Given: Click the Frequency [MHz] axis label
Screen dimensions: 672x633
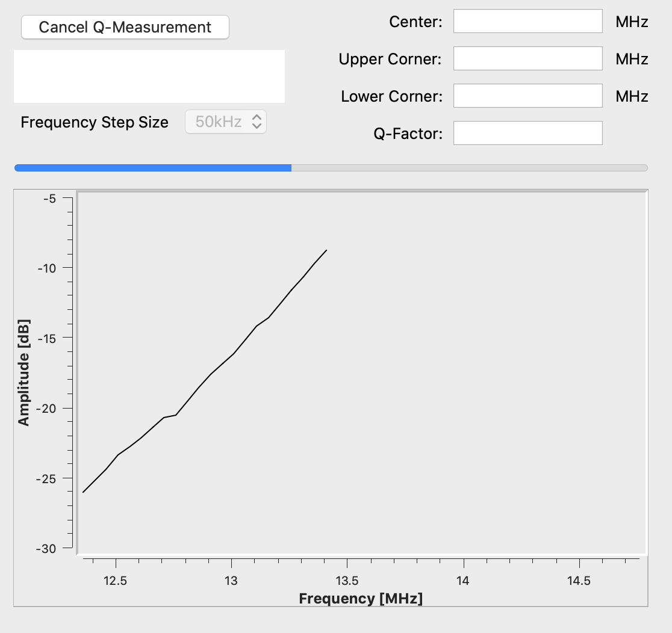Looking at the screenshot, I should coord(361,599).
